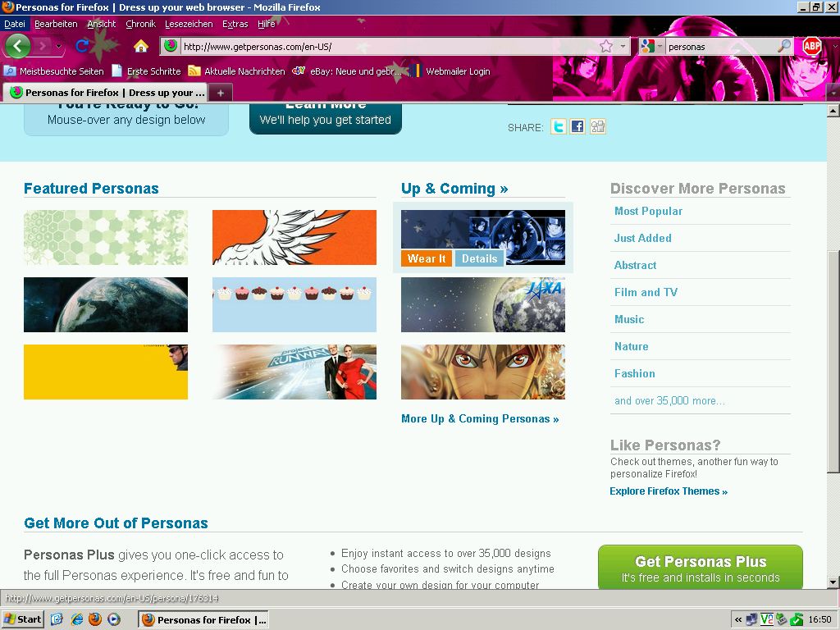
Task: Click the green Back navigation arrow
Action: (x=18, y=46)
